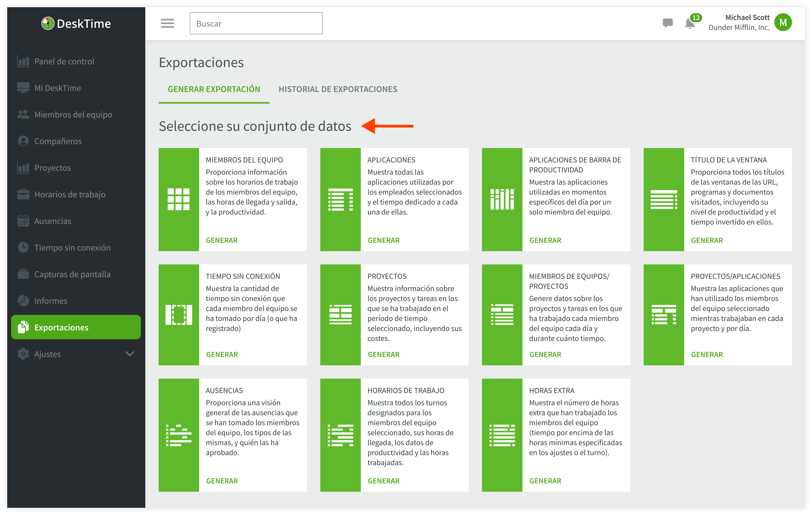The height and width of the screenshot is (515, 812).
Task: Click the Horas extra card icon
Action: pos(502,436)
